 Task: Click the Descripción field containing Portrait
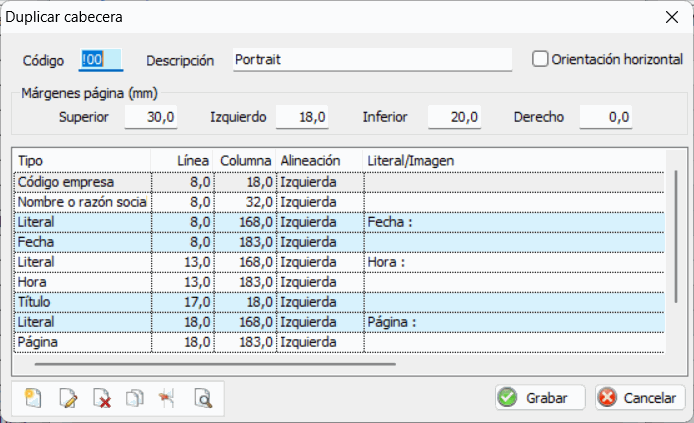coord(372,59)
